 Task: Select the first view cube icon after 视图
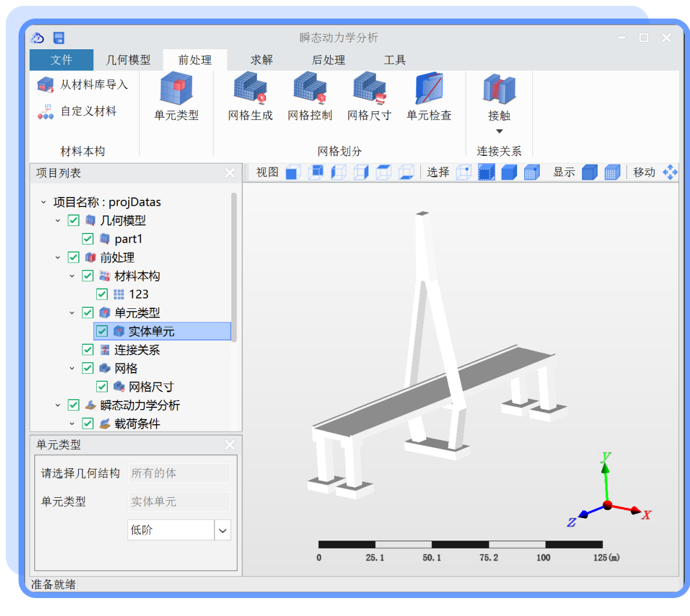293,172
